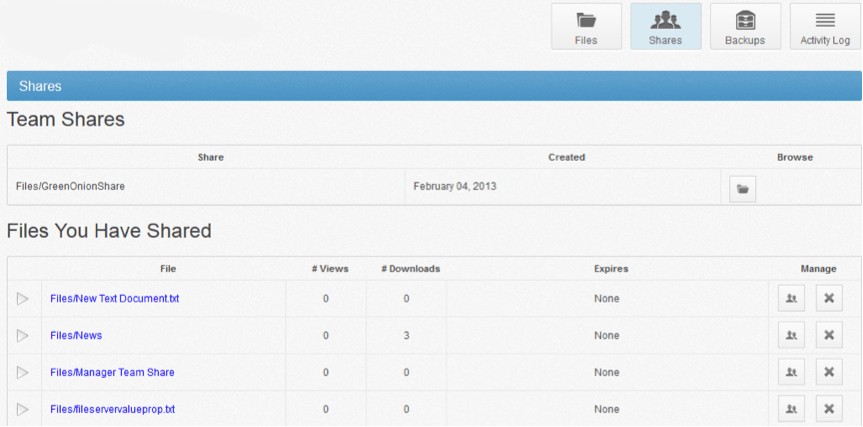863x427 pixels.
Task: Browse the Files/GreenOnionShare folder icon
Action: pyautogui.click(x=742, y=189)
